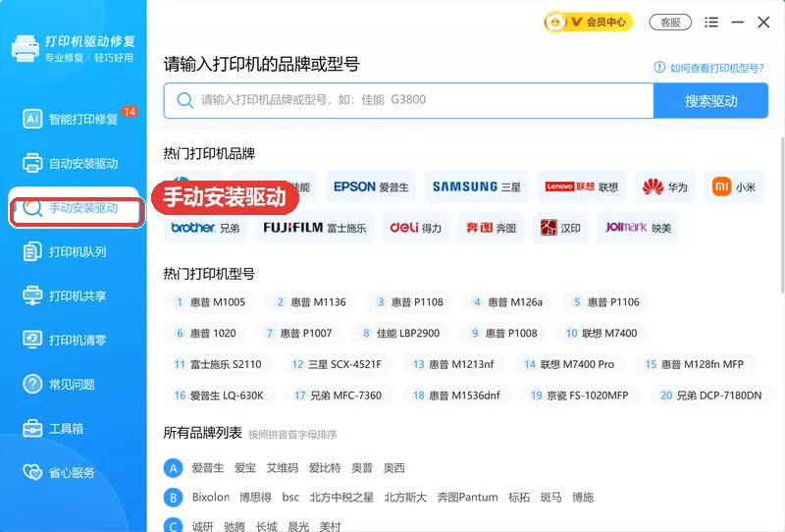Select the 奔图 brand logo
Viewport: 785px width, 532px height.
(491, 228)
